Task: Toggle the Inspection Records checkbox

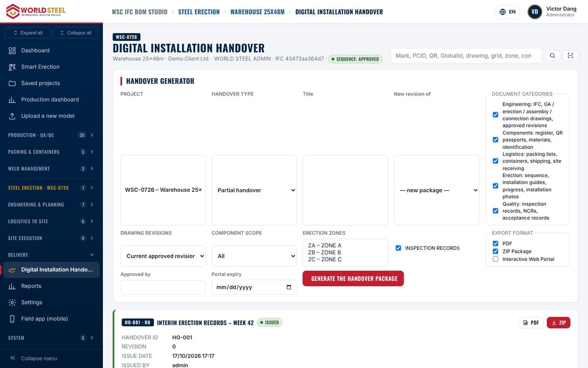Action: 398,248
